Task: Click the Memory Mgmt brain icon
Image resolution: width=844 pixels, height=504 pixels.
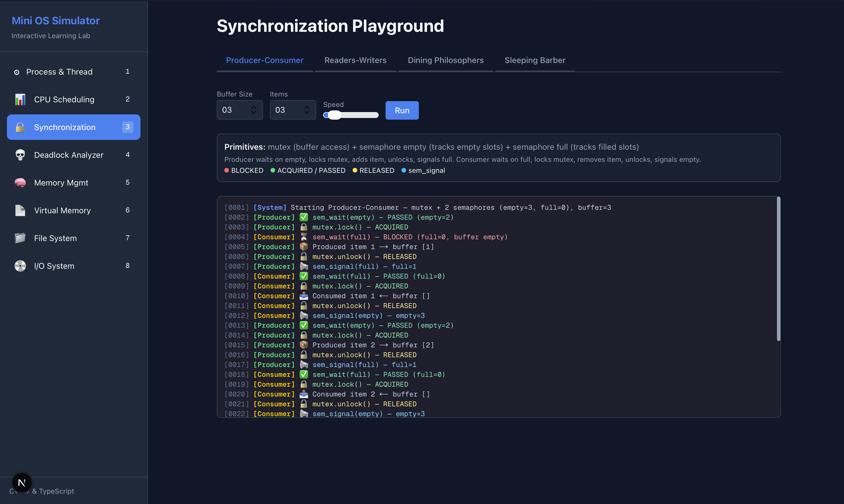Action: click(20, 183)
